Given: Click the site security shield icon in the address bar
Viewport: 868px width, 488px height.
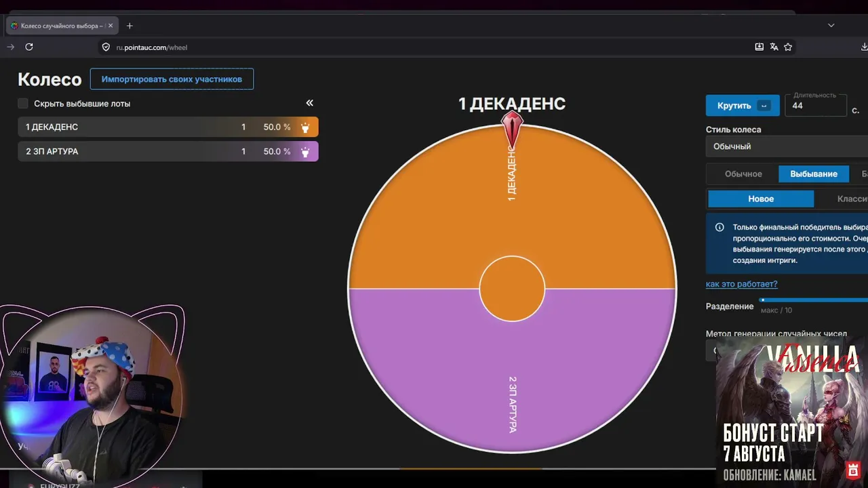Looking at the screenshot, I should (106, 47).
